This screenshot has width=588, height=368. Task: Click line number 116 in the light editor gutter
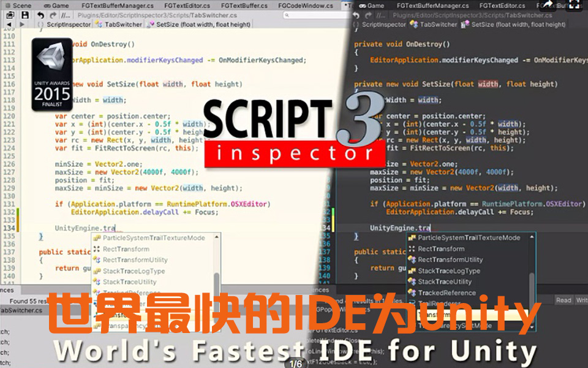coord(9,84)
